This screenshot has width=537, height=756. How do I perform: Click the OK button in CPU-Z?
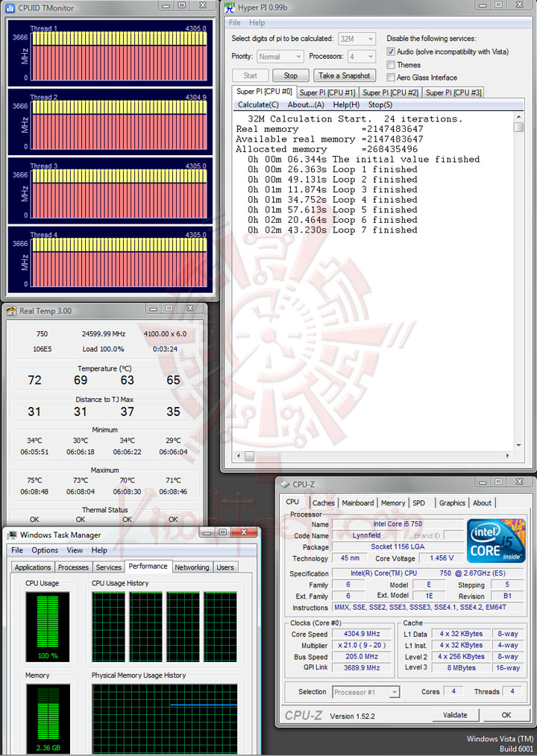tap(506, 715)
